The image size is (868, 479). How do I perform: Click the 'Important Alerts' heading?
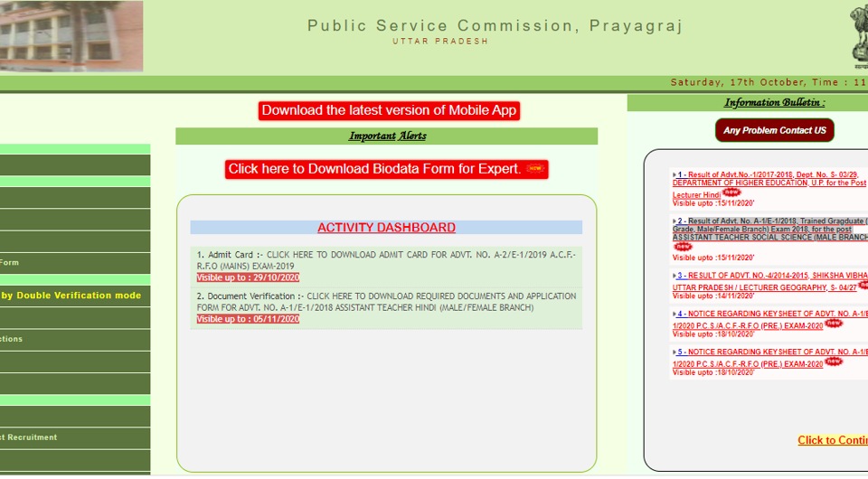point(388,136)
